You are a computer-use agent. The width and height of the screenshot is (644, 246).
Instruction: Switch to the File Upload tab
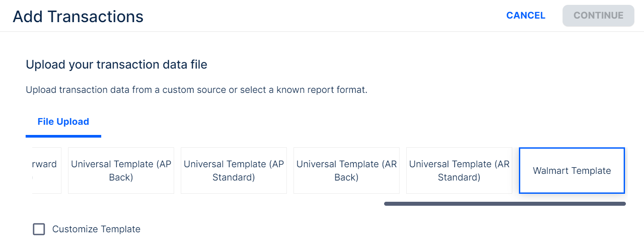[63, 122]
